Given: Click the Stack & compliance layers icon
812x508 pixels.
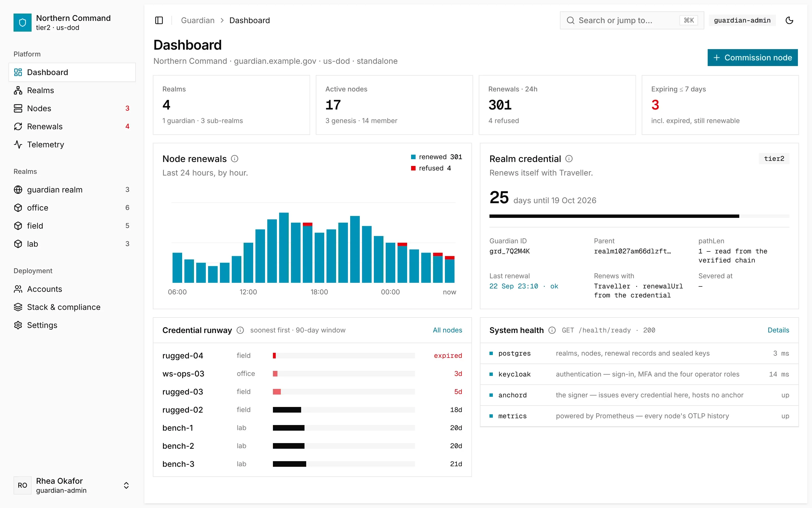Looking at the screenshot, I should coord(18,307).
